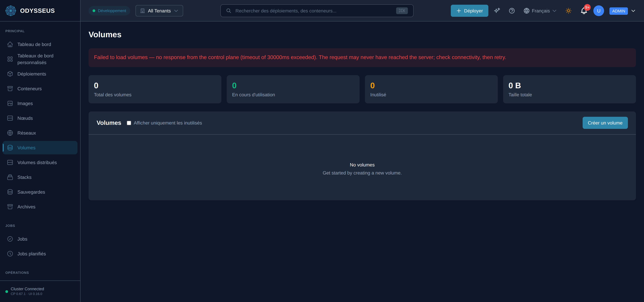Click the Jobs planifiés clock icon

[x=10, y=254]
